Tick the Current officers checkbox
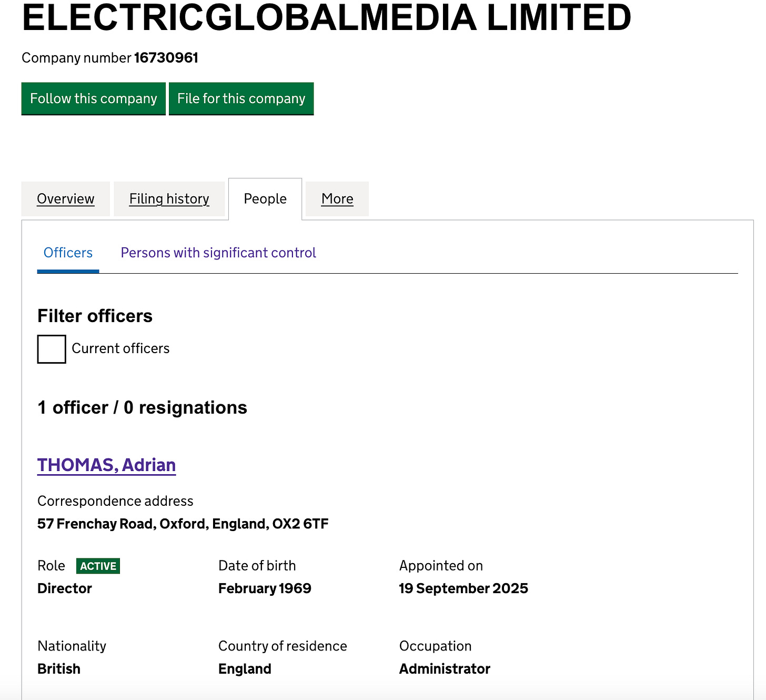This screenshot has width=766, height=700. point(52,349)
